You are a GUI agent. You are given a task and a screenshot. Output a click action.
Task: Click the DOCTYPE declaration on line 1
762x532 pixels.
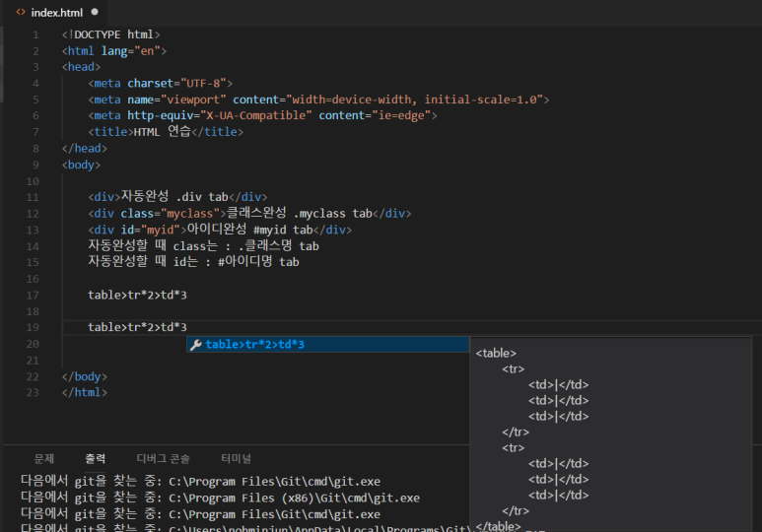110,34
